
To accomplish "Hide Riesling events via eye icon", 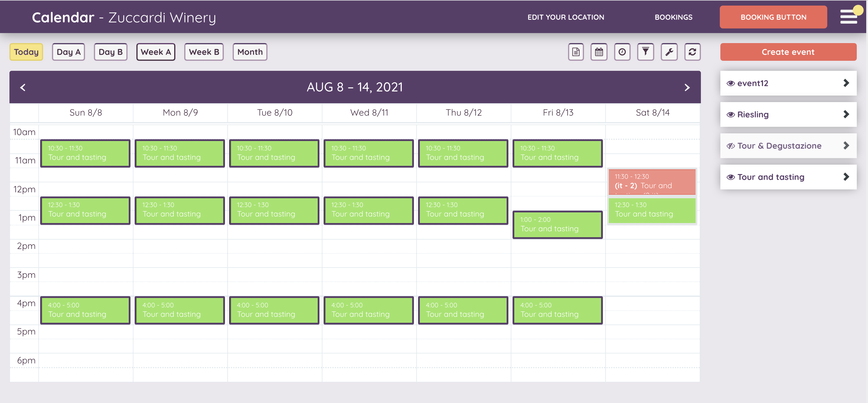I will pos(730,115).
